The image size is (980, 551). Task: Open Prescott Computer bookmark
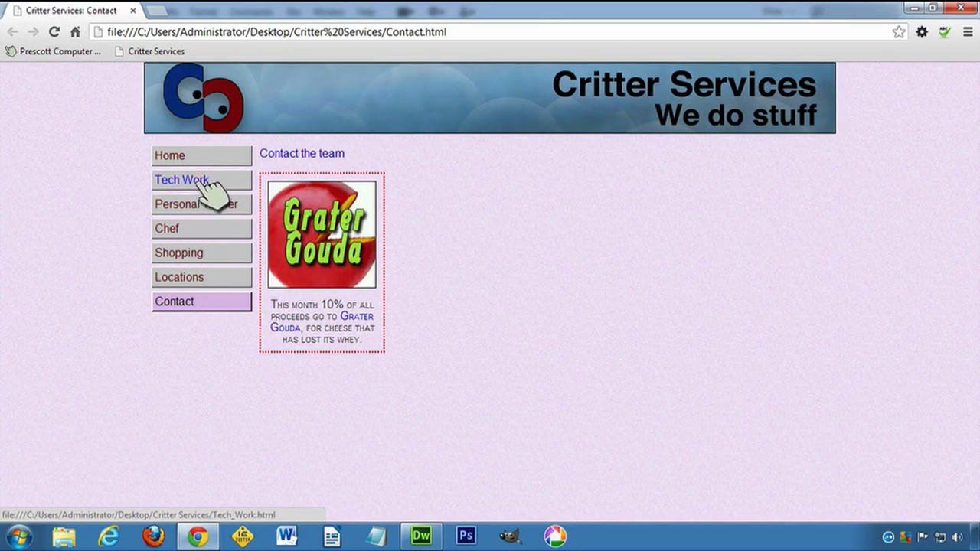click(x=53, y=51)
